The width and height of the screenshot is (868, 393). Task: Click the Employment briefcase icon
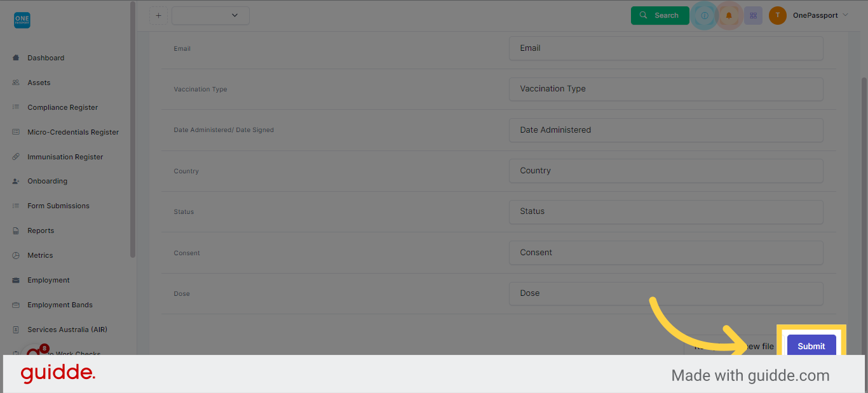[16, 280]
